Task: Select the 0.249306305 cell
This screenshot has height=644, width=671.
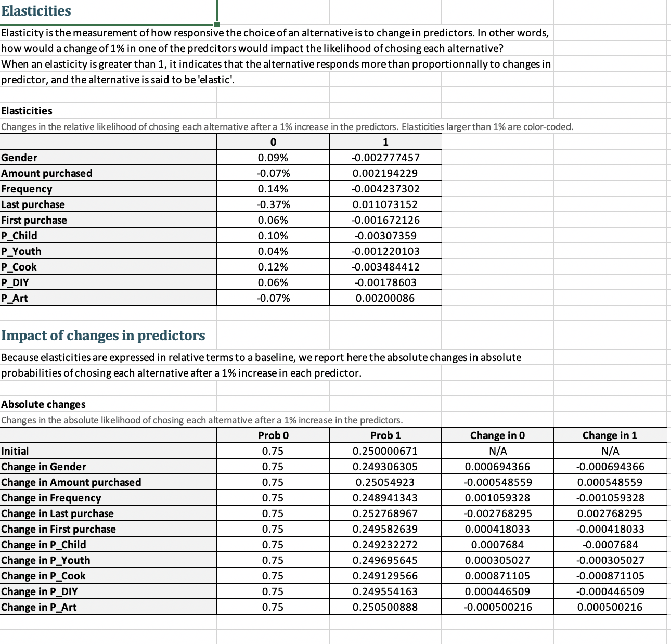Action: tap(385, 467)
